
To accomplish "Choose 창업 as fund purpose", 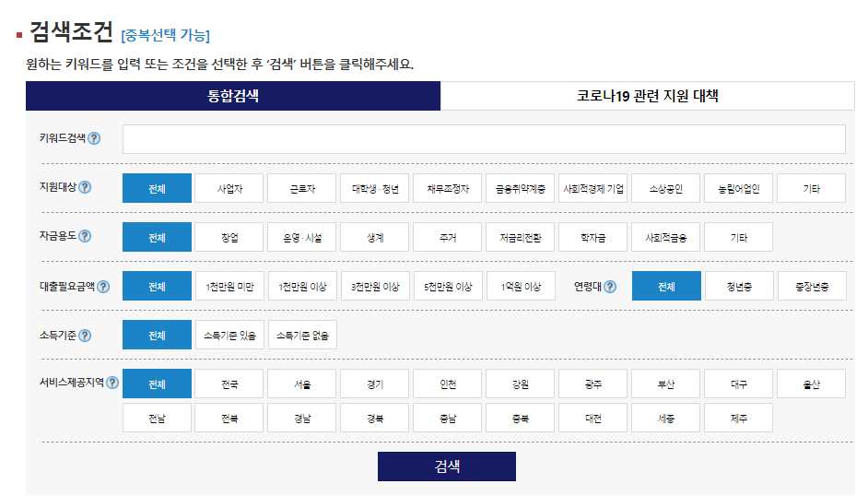I will tap(229, 237).
